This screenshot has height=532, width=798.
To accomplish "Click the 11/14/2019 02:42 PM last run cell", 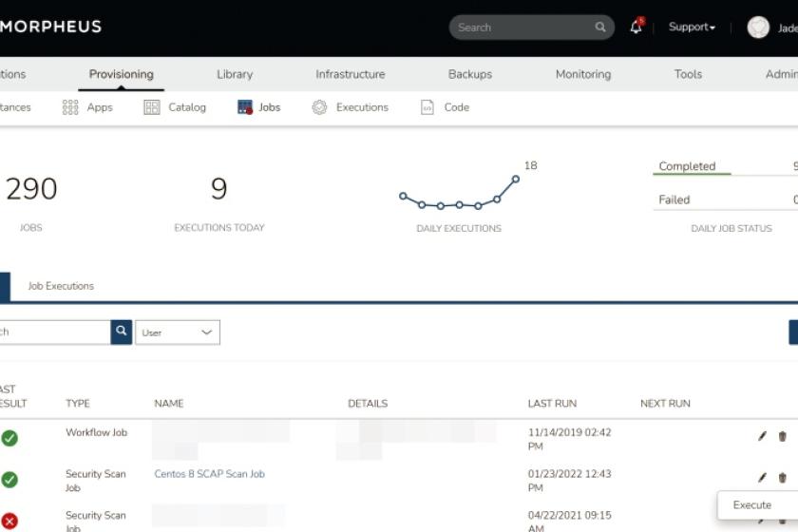I will [x=569, y=439].
